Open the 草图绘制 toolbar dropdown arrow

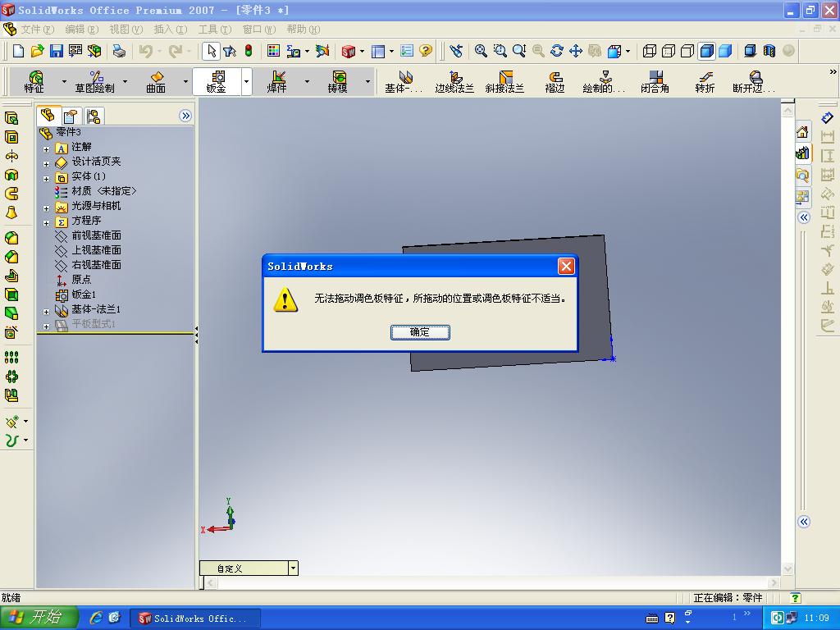click(x=125, y=81)
